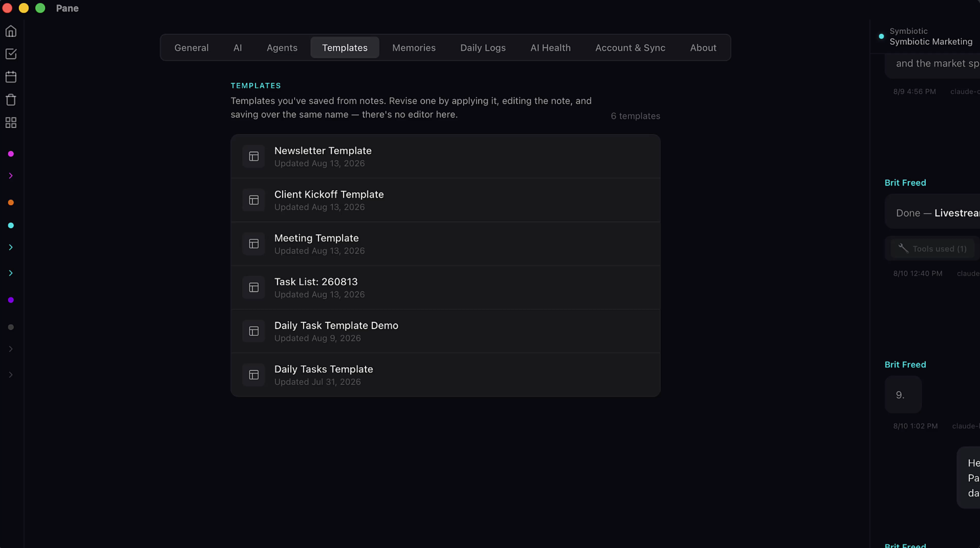Image resolution: width=980 pixels, height=548 pixels.
Task: Click the Daily Tasks Template layout icon
Action: 254,375
